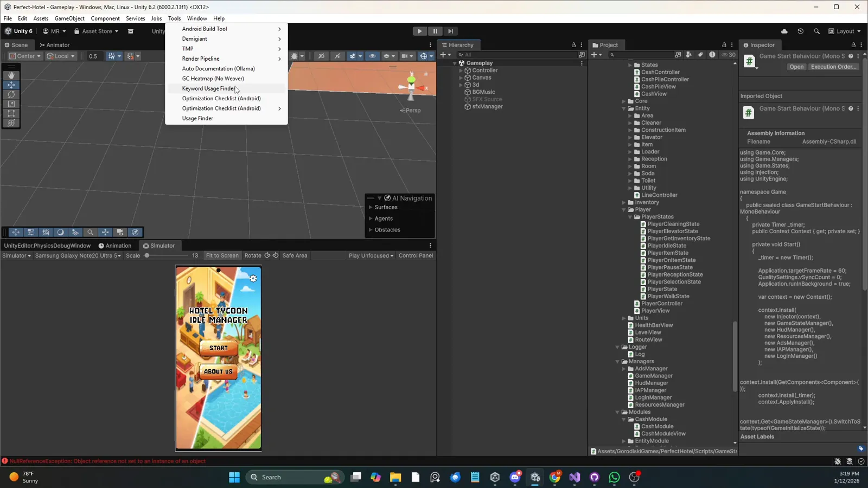868x488 pixels.
Task: Select the Rotate tool in Scene
Action: tap(11, 94)
